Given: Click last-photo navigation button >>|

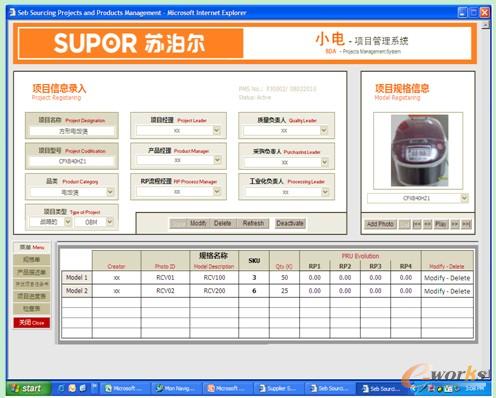Looking at the screenshot, I should click(466, 224).
